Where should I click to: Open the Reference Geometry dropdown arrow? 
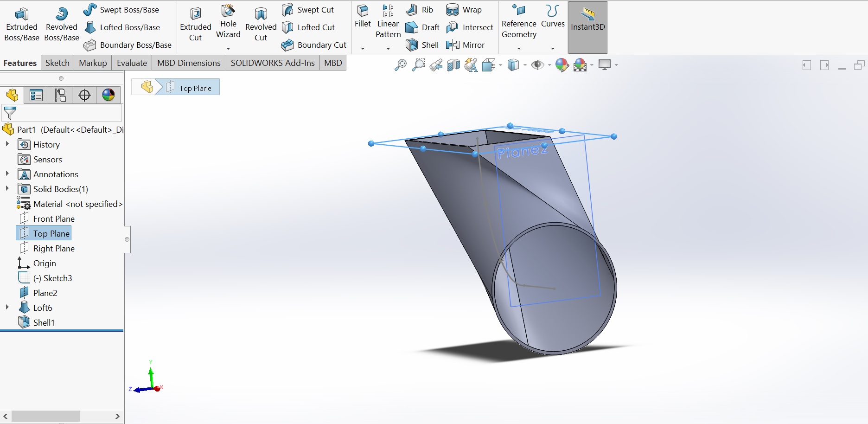[518, 48]
